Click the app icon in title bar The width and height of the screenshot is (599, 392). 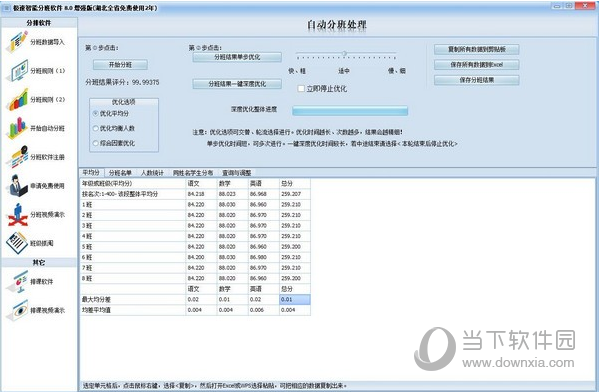pos(6,8)
